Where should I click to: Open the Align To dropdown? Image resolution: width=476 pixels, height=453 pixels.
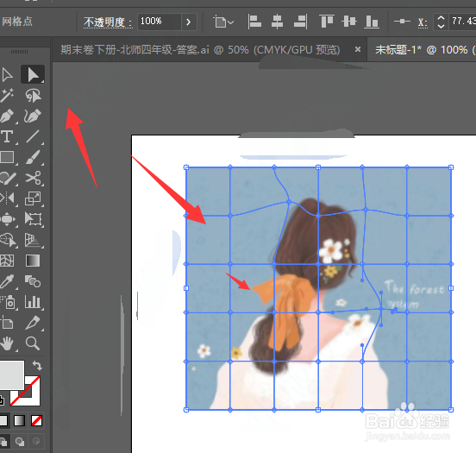coord(223,22)
